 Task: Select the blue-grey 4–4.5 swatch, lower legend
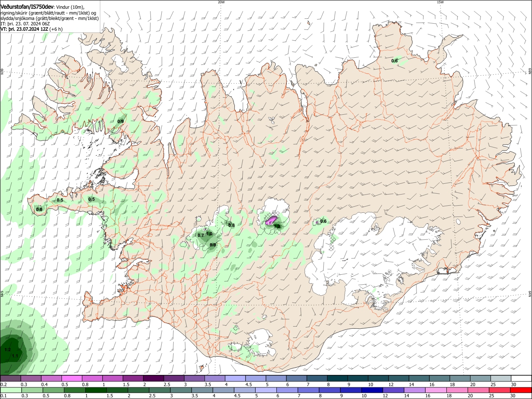coord(224,390)
